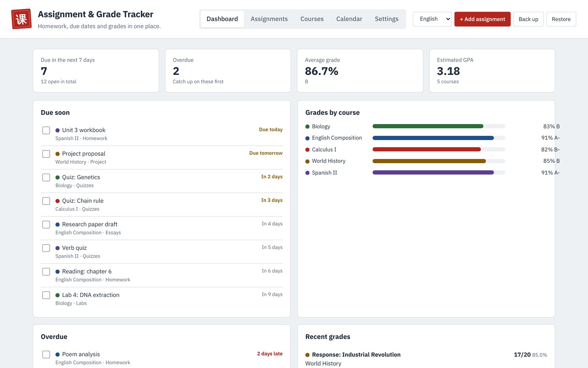Select the Due in next 7 days card

(x=96, y=71)
